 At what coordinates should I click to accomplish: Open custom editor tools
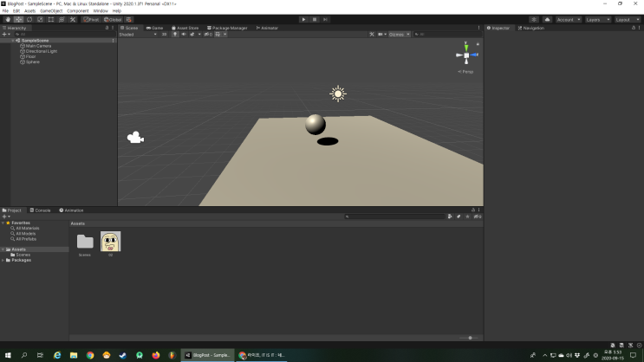click(73, 19)
